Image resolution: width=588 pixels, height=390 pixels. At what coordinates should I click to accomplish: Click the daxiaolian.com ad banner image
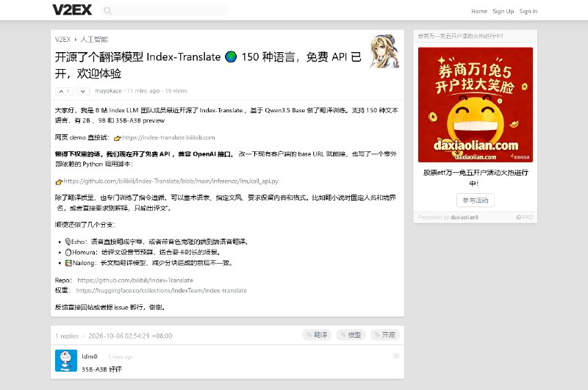475,105
